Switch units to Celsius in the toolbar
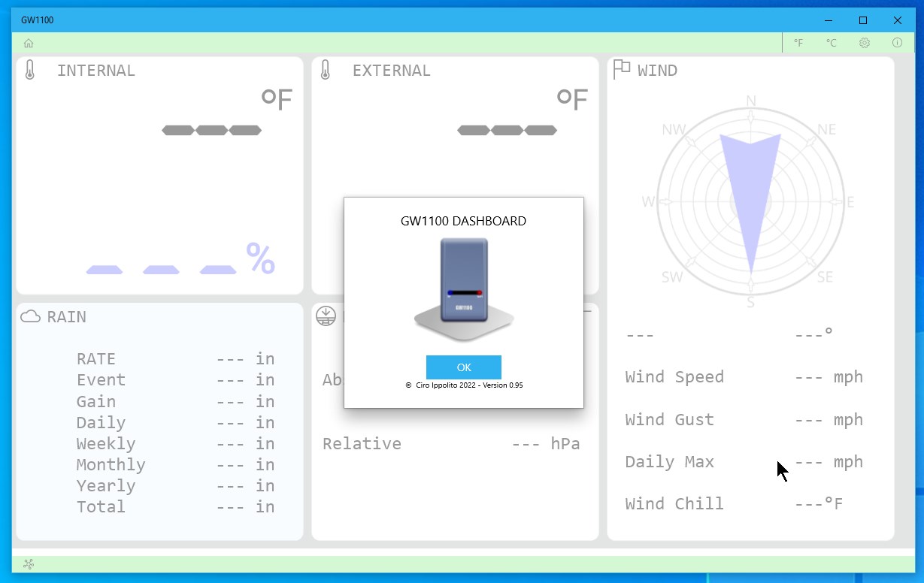Image resolution: width=924 pixels, height=583 pixels. pyautogui.click(x=832, y=43)
